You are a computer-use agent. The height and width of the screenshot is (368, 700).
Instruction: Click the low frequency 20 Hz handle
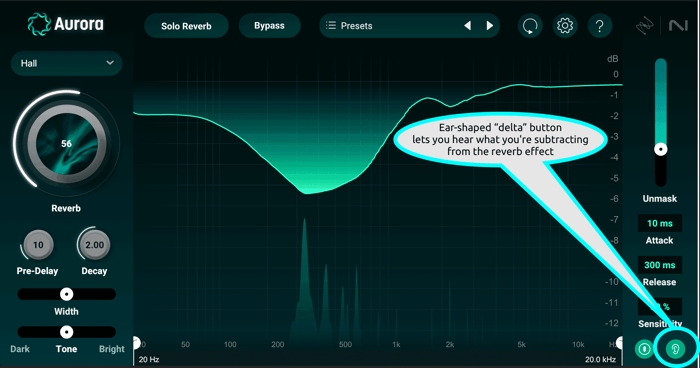(x=137, y=343)
